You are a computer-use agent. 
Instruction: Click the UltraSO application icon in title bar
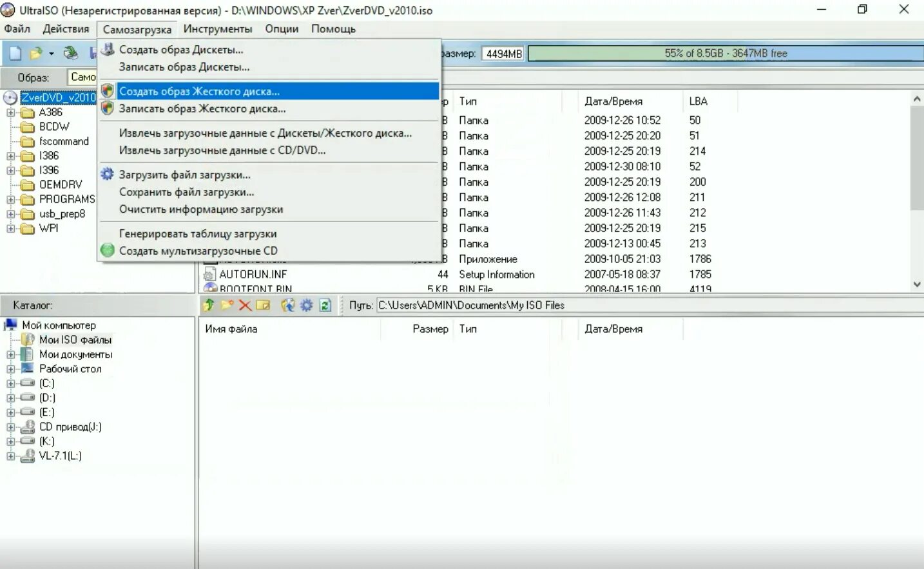(x=8, y=10)
